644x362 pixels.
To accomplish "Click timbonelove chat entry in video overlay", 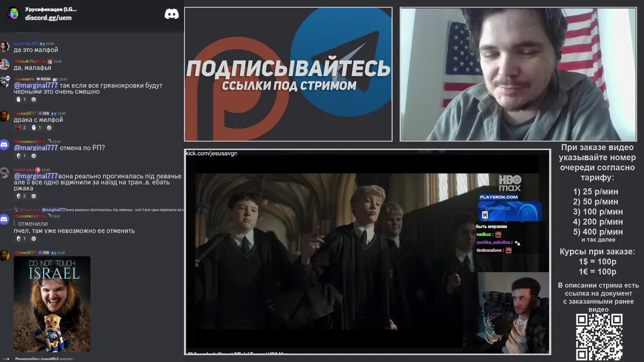I will [494, 250].
